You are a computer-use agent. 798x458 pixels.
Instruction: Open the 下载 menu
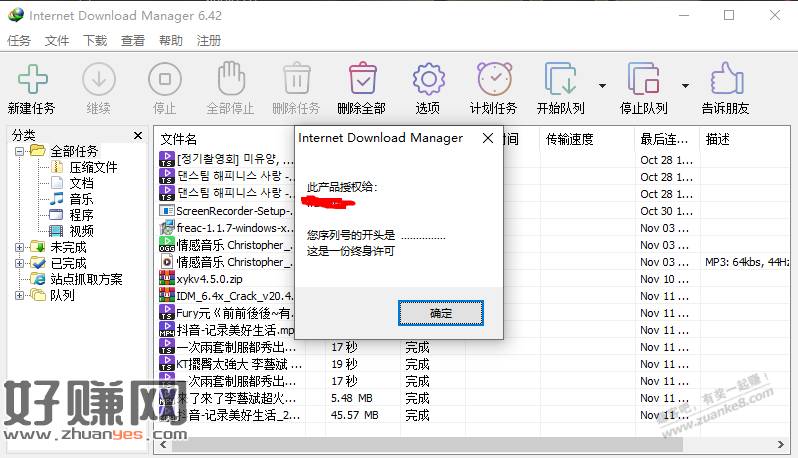point(95,41)
